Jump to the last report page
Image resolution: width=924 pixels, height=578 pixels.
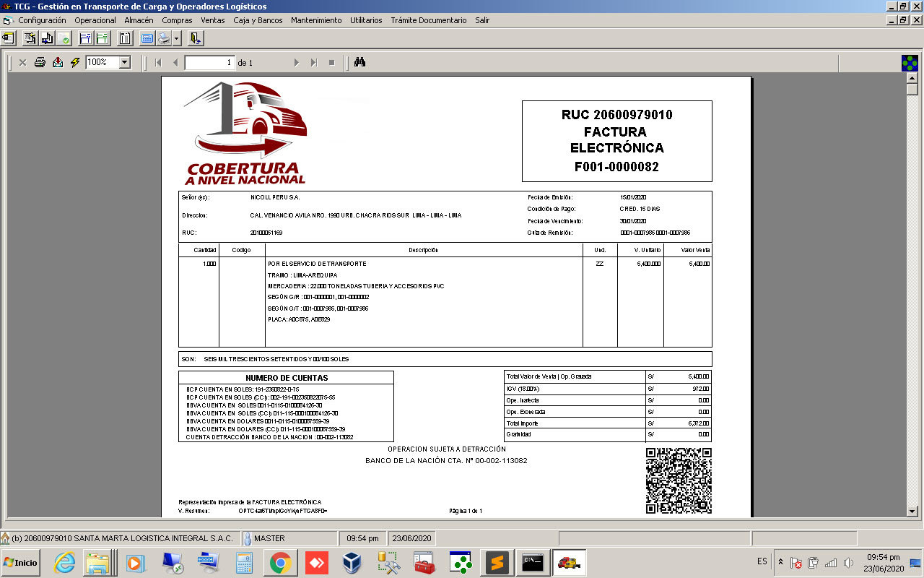coord(314,63)
